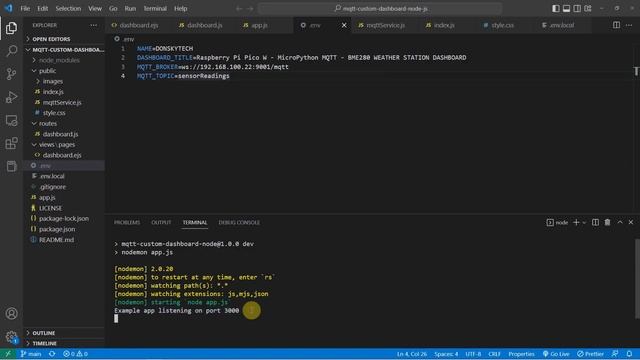The height and width of the screenshot is (360, 640).
Task: Expand the images folder
Action: [x=64, y=81]
